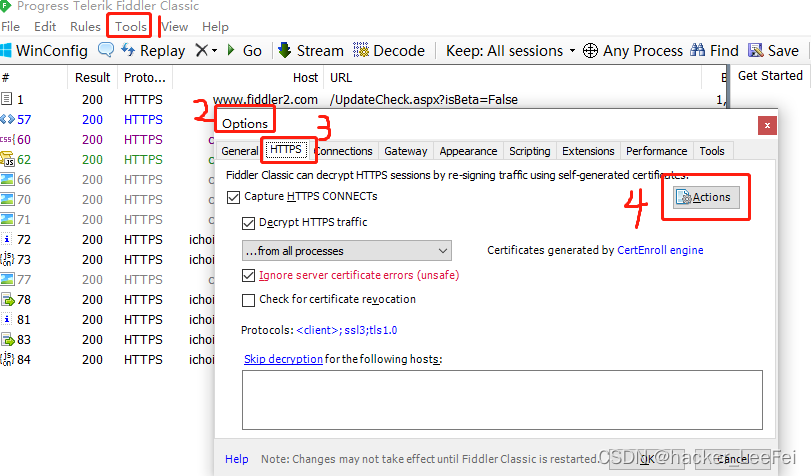Select session 77 image icon
The height and width of the screenshot is (476, 811).
click(7, 279)
